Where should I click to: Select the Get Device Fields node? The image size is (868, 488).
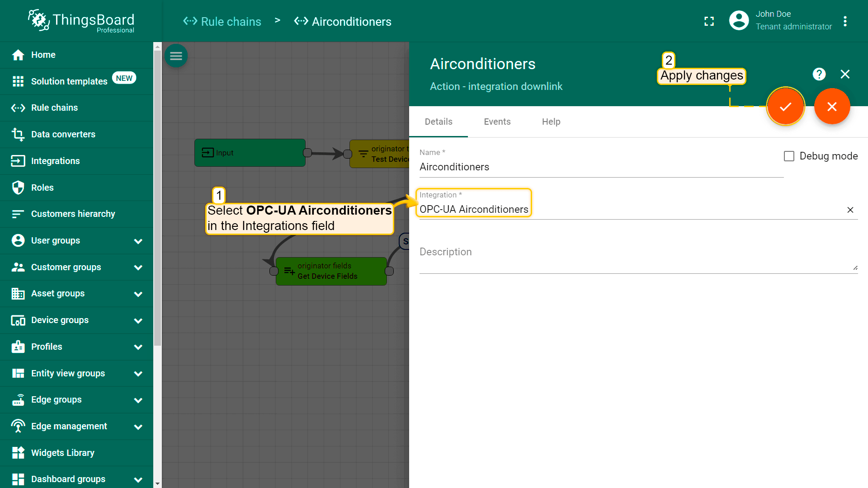click(331, 271)
